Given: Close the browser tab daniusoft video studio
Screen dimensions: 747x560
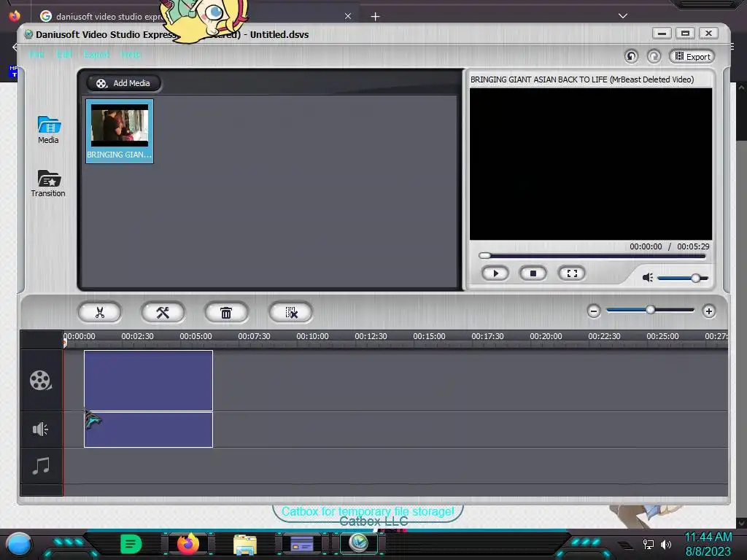Looking at the screenshot, I should (x=348, y=16).
